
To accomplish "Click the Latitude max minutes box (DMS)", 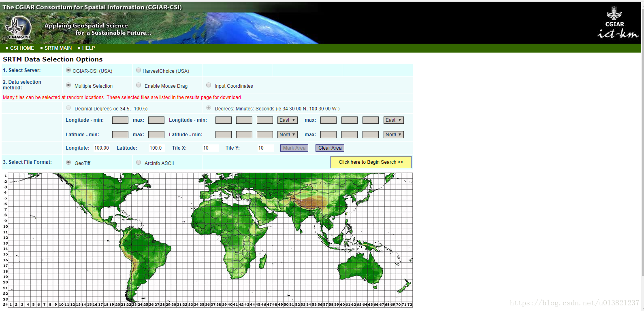I will [350, 135].
